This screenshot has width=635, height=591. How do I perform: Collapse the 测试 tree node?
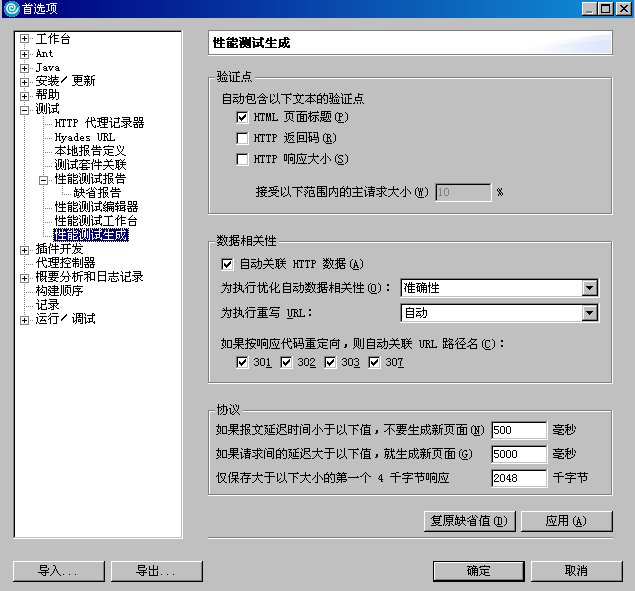pos(24,110)
